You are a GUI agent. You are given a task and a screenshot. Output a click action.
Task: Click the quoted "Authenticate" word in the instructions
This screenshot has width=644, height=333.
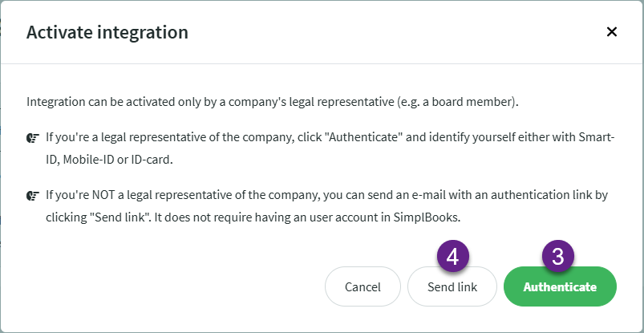(363, 137)
